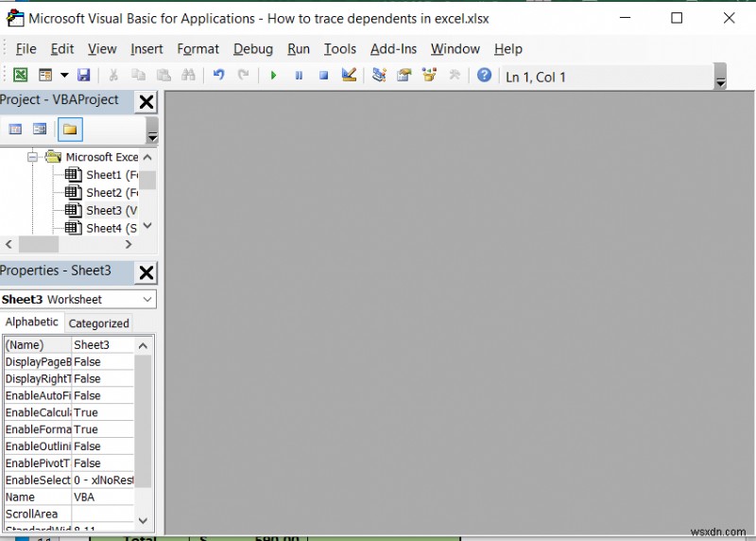Open the Insert UserForm dropdown arrow
Viewport: 756px width, 541px height.
coord(64,75)
